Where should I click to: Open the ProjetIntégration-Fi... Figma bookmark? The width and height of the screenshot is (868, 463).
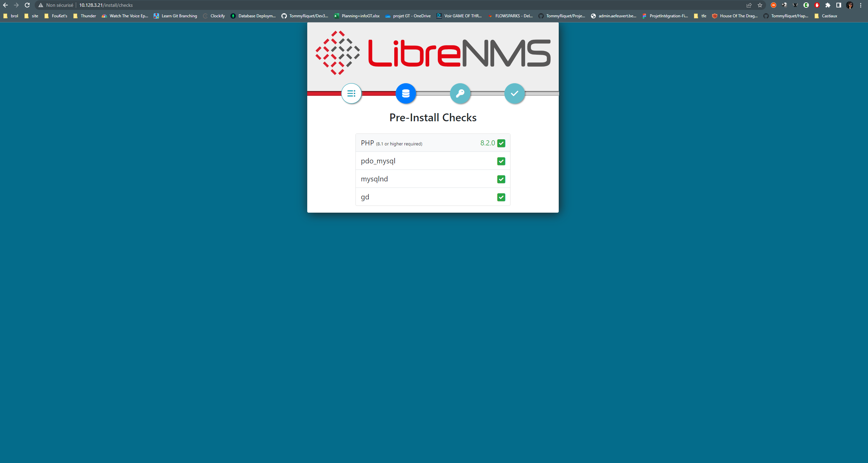(x=665, y=16)
